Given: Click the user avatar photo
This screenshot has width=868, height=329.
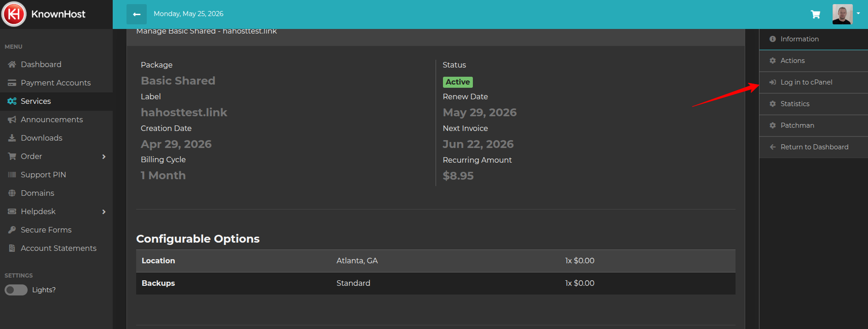Looking at the screenshot, I should point(842,14).
